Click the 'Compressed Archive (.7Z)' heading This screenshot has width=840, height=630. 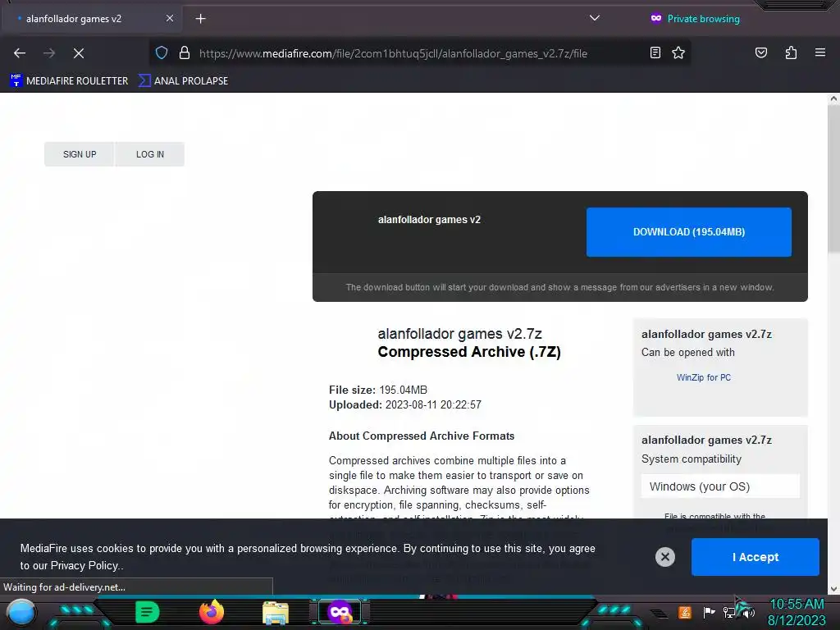click(x=469, y=352)
